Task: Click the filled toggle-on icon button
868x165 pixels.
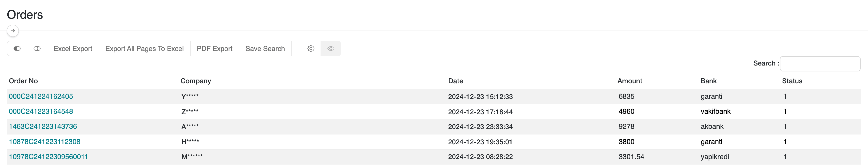Action: [x=17, y=49]
